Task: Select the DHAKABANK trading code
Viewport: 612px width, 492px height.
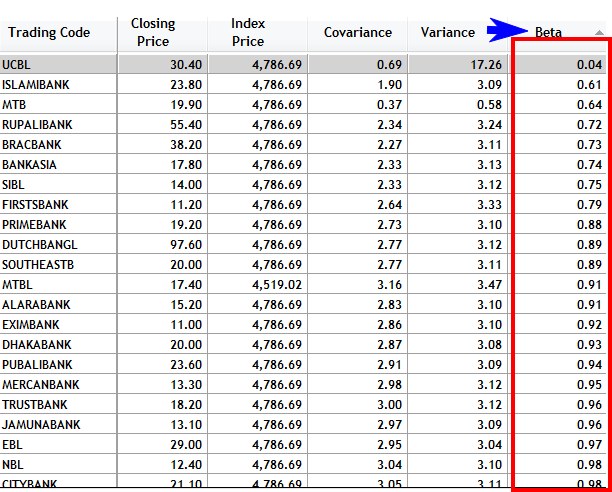Action: coord(37,345)
